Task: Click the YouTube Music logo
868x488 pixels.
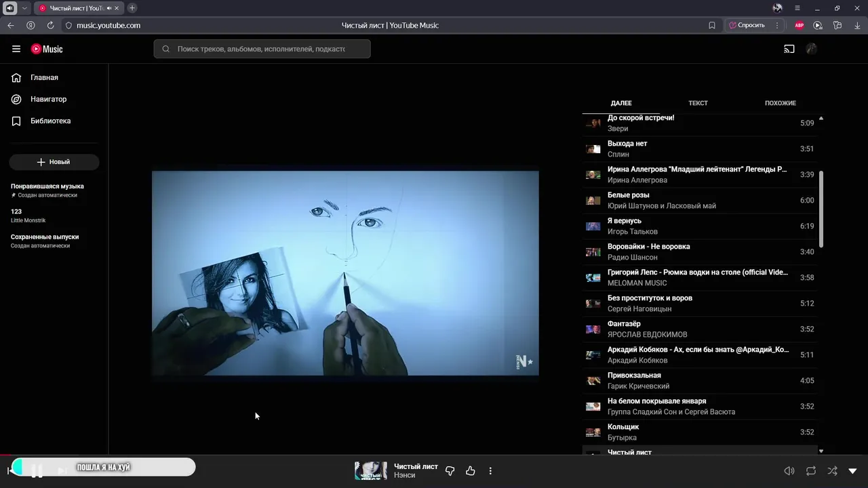Action: [47, 49]
